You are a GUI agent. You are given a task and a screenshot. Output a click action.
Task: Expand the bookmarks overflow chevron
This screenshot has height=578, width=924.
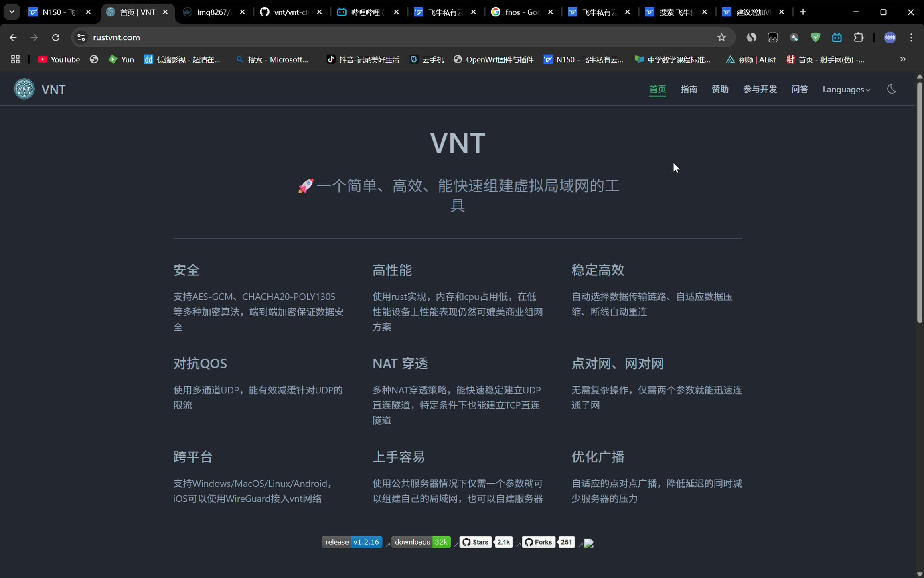(x=903, y=59)
